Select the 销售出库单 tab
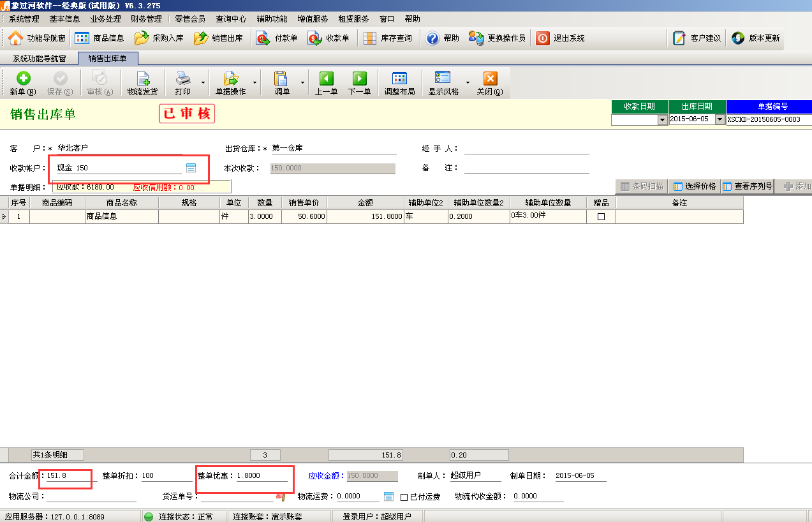 tap(108, 59)
